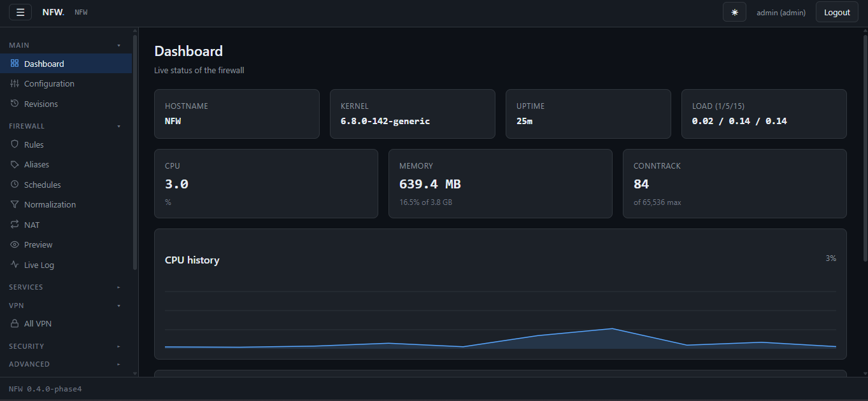The height and width of the screenshot is (401, 868).
Task: Click the HOSTNAME value NFW
Action: (x=173, y=121)
